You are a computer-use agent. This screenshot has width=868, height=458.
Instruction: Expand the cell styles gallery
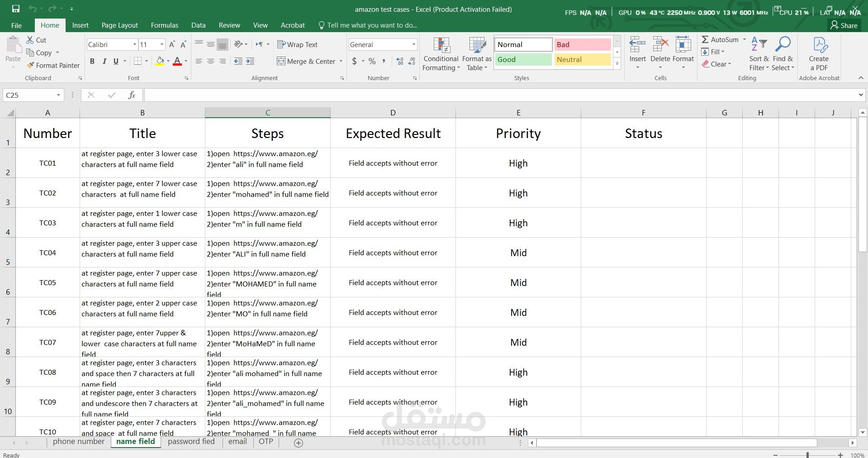click(617, 64)
